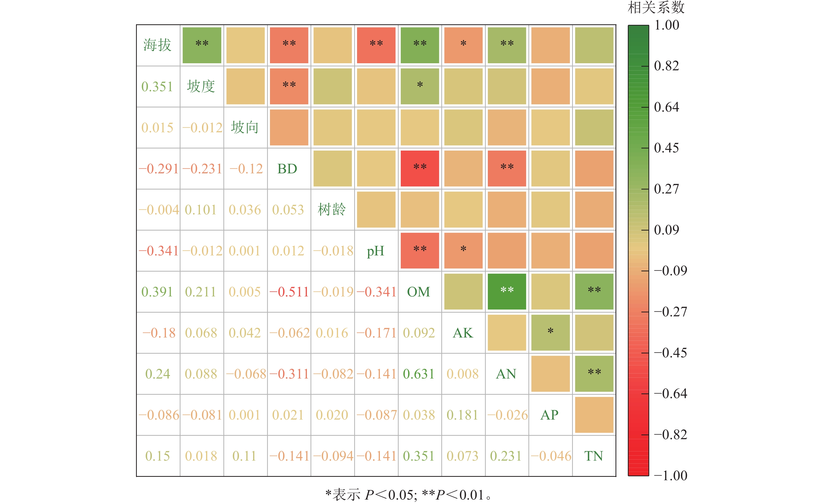Click the −0.291 coefficient value
The image size is (824, 504).
(159, 169)
